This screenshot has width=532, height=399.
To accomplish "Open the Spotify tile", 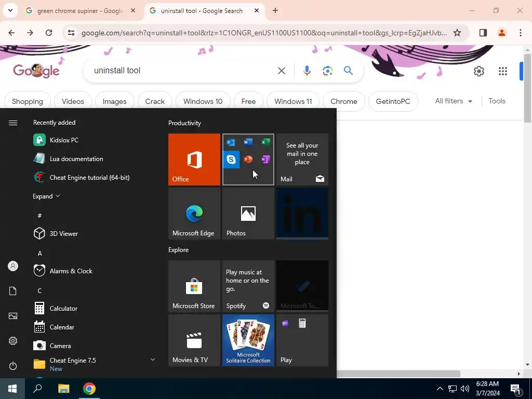I will coord(248,286).
